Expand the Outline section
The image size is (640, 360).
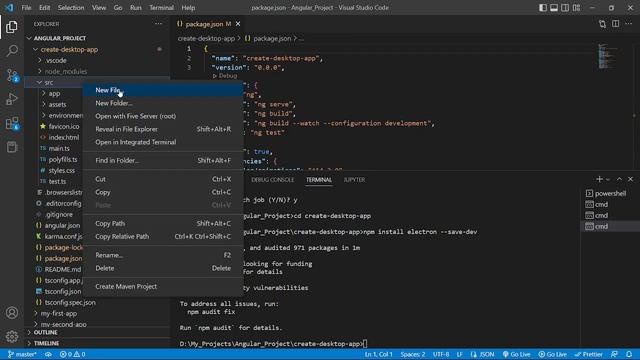pos(98,333)
